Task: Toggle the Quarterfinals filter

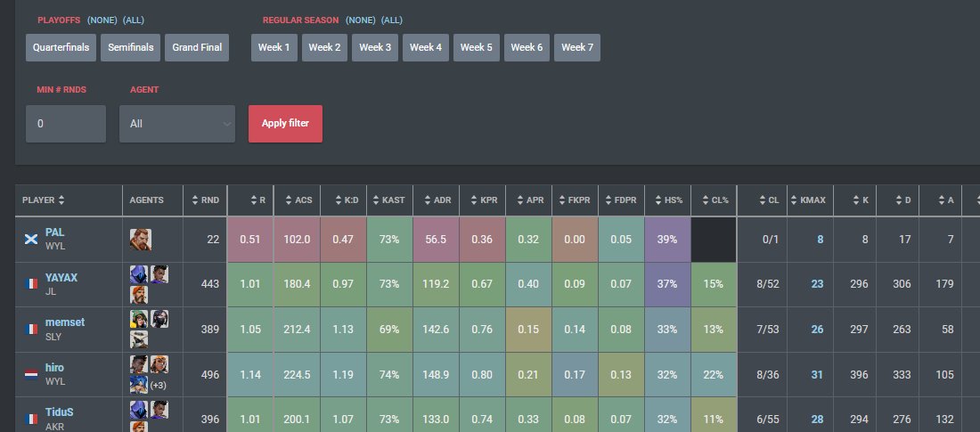Action: point(61,47)
